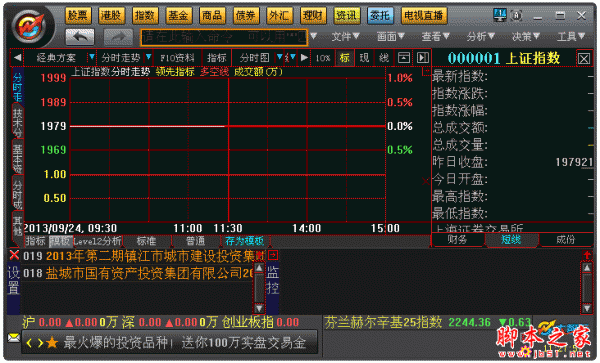Expand the 分时走势 dropdown arrow

click(x=148, y=57)
